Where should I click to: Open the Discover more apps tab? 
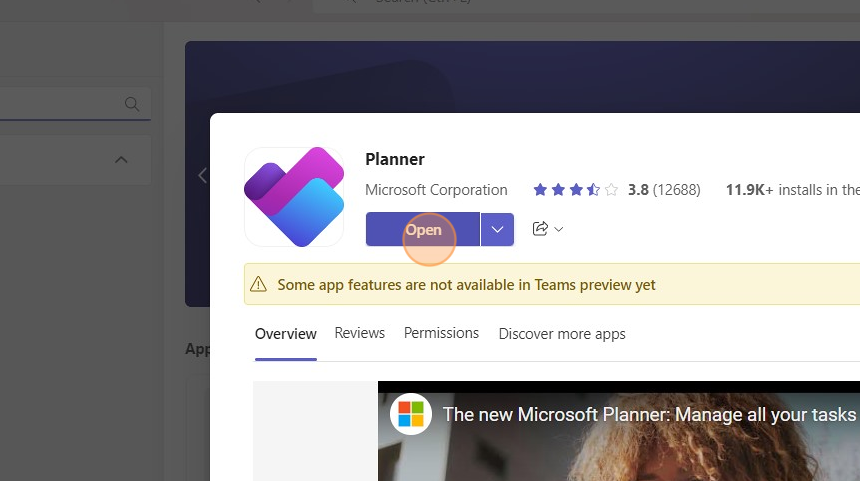[562, 334]
